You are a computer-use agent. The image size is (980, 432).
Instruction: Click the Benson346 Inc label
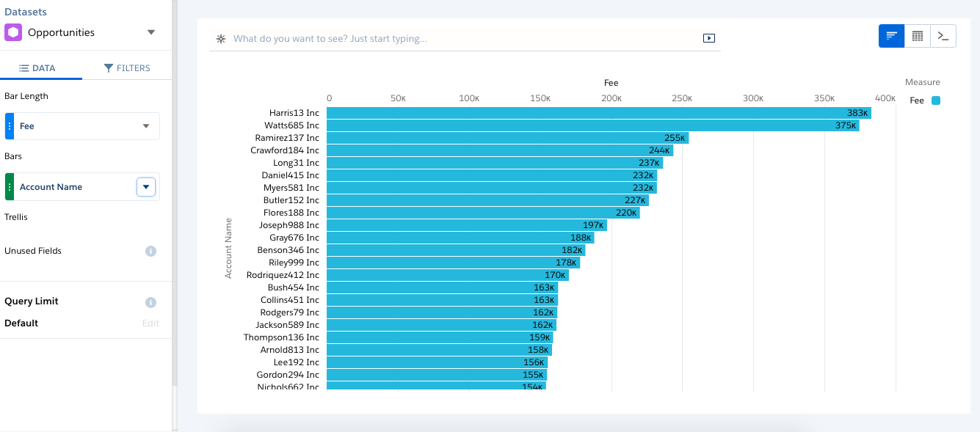288,250
